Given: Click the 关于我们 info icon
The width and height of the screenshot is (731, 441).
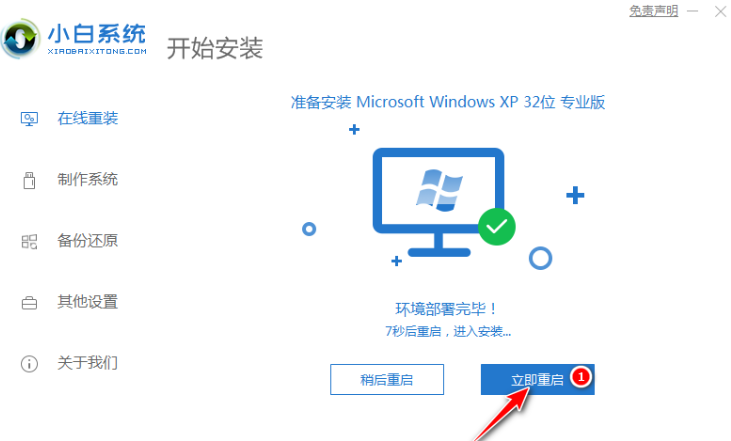Looking at the screenshot, I should [x=29, y=364].
